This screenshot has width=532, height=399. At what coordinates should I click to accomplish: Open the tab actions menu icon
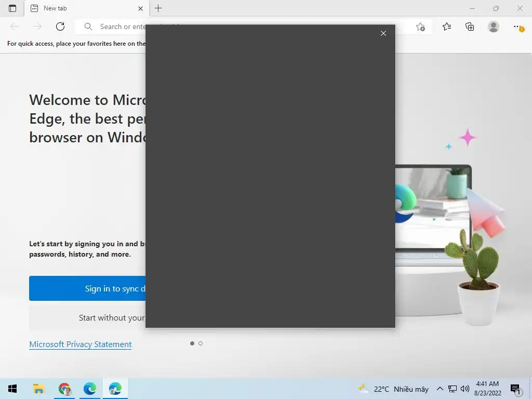[x=12, y=8]
